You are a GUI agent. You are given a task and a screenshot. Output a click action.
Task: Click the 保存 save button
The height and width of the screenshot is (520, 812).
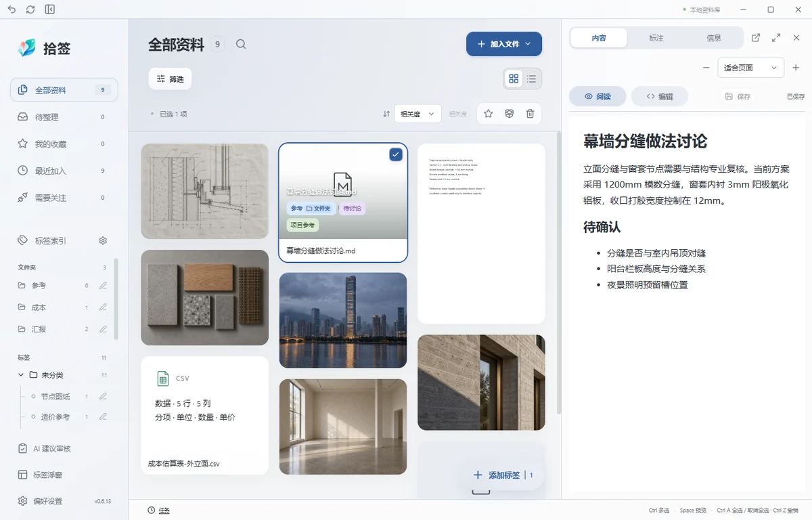pos(738,96)
